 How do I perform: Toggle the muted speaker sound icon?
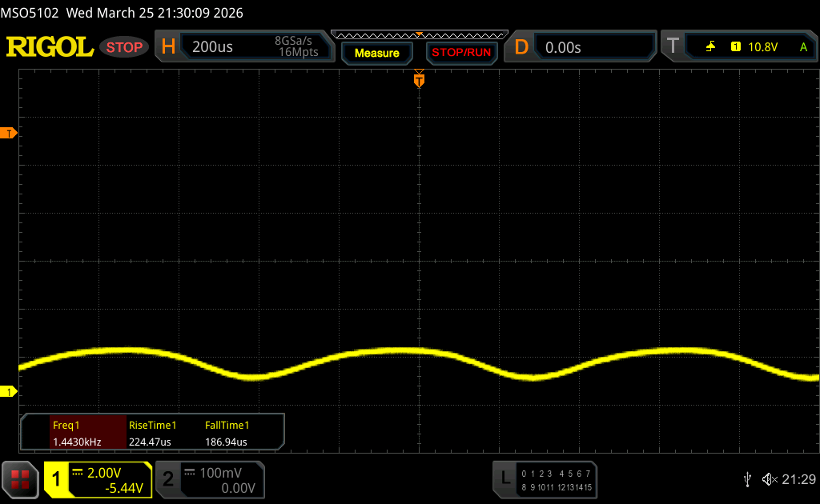[770, 478]
